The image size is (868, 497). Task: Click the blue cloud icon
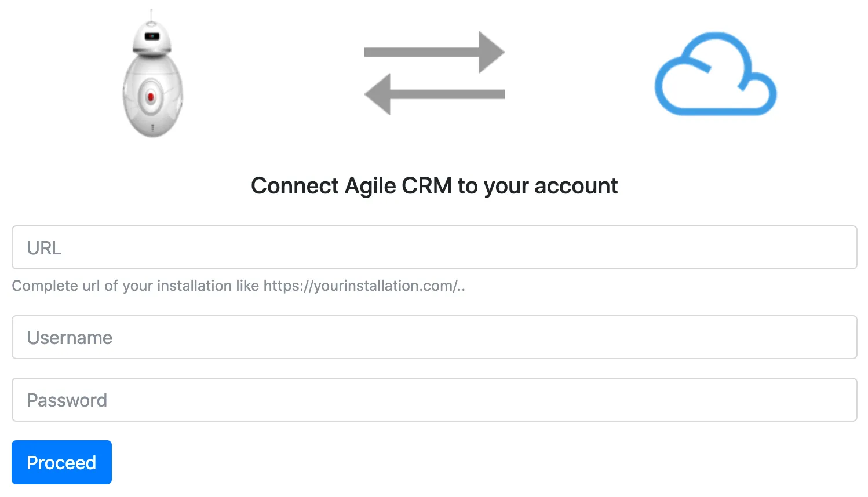[716, 74]
